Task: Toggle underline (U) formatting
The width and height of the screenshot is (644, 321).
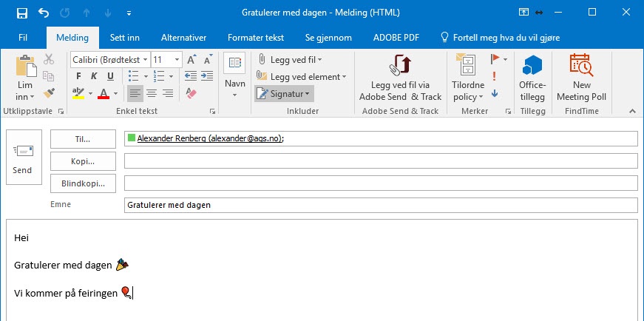Action: [110, 76]
